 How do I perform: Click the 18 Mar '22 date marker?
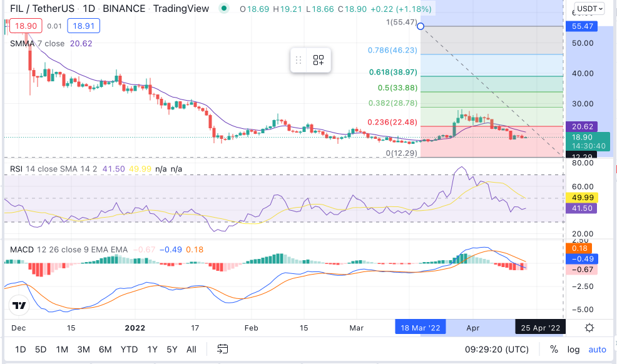click(x=421, y=328)
